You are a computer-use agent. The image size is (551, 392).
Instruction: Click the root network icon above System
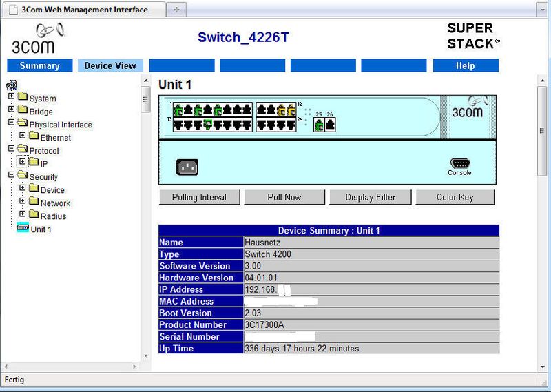click(x=11, y=85)
